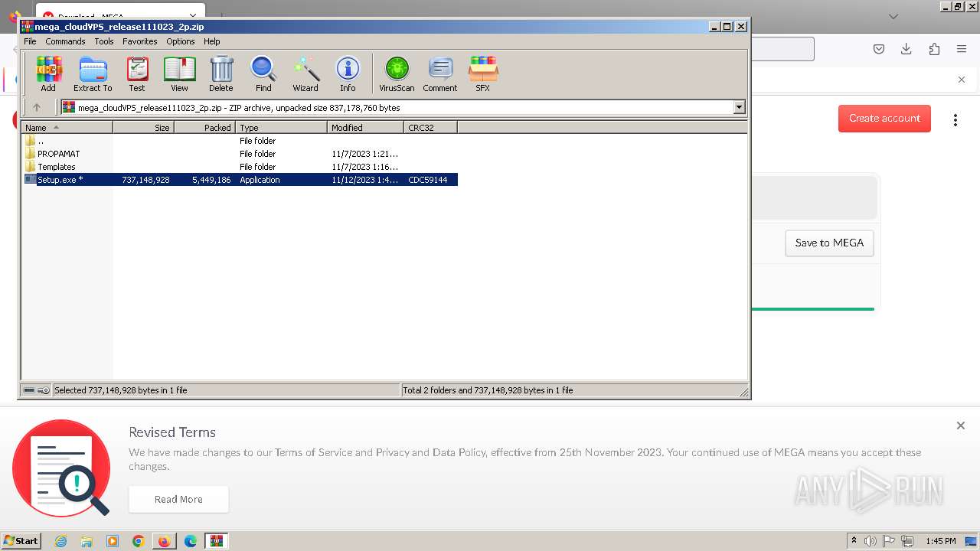Select the Setup.exe file row

[240, 180]
